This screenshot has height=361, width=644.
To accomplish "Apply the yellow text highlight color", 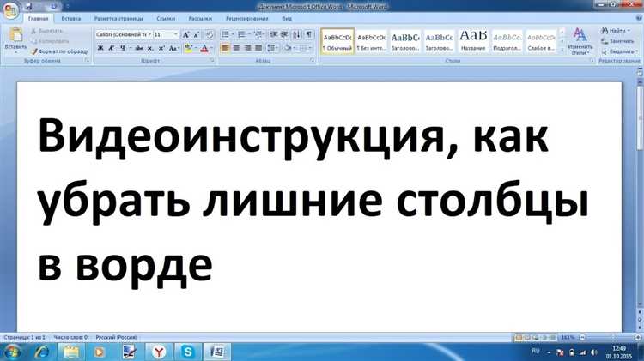I will click(189, 48).
